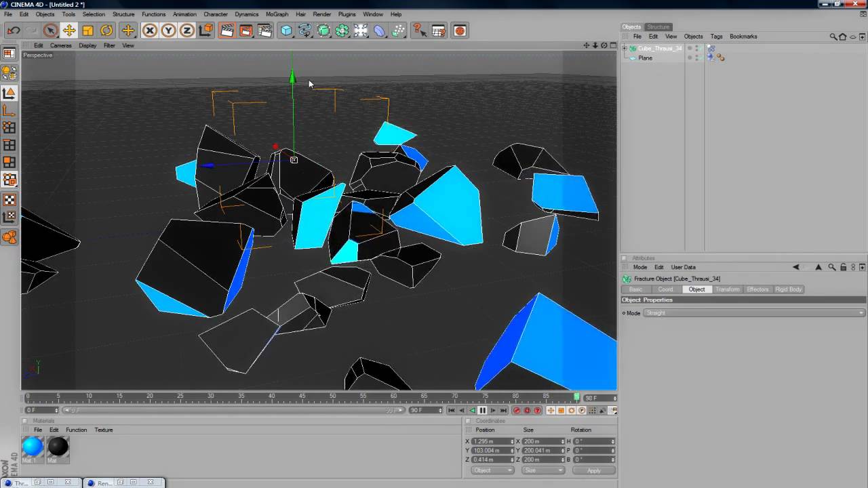
Task: Toggle the Y axis lock
Action: 168,30
